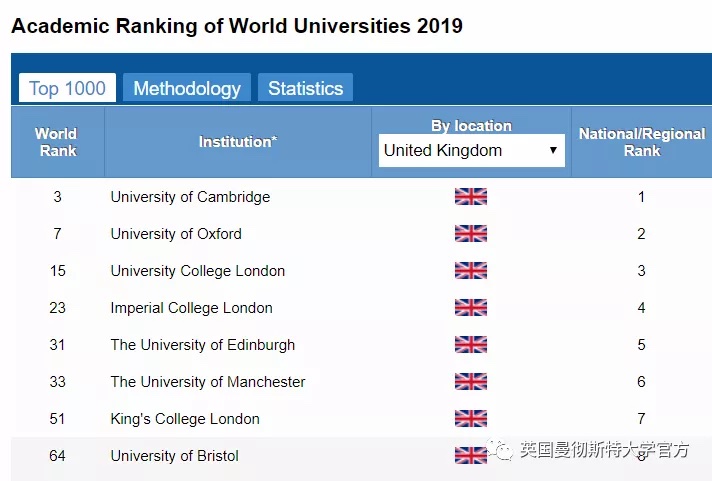The width and height of the screenshot is (712, 481).
Task: Click the UK flag in the Edinburgh row
Action: pyautogui.click(x=471, y=345)
